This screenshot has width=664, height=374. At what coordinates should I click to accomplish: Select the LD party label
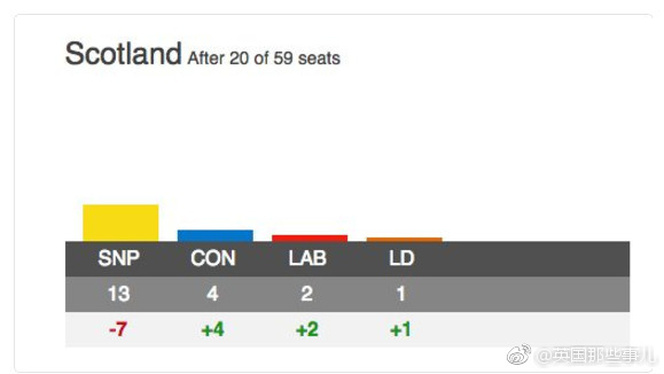[x=401, y=258]
